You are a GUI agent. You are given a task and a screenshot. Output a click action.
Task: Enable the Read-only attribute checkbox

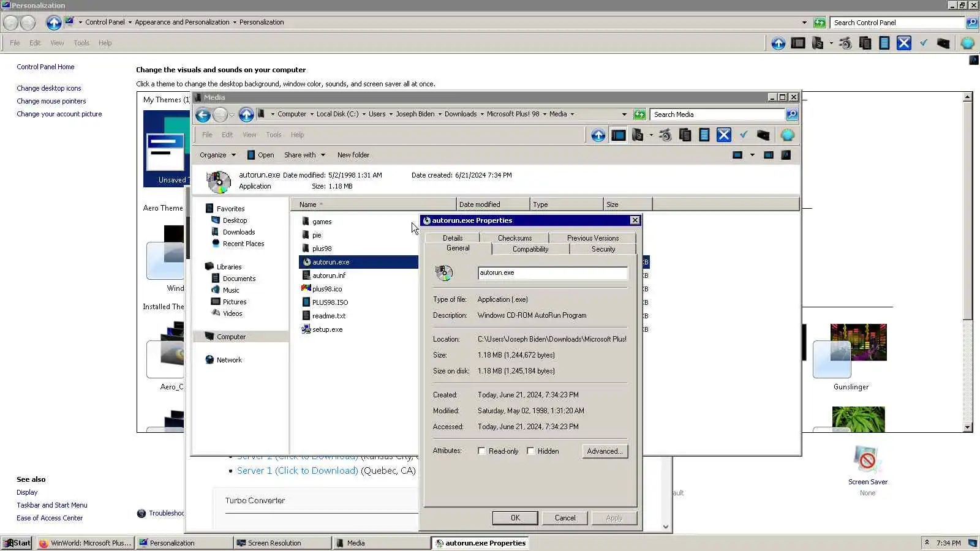[x=481, y=451]
